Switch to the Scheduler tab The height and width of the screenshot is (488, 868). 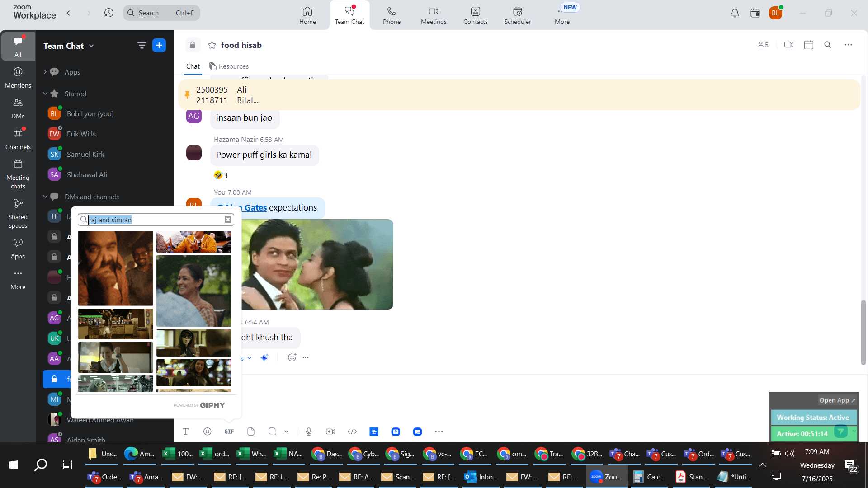click(x=518, y=15)
